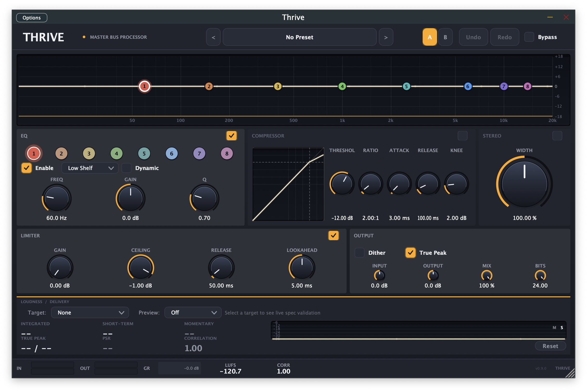Go to next preset arrow
587x392 pixels.
pos(386,37)
